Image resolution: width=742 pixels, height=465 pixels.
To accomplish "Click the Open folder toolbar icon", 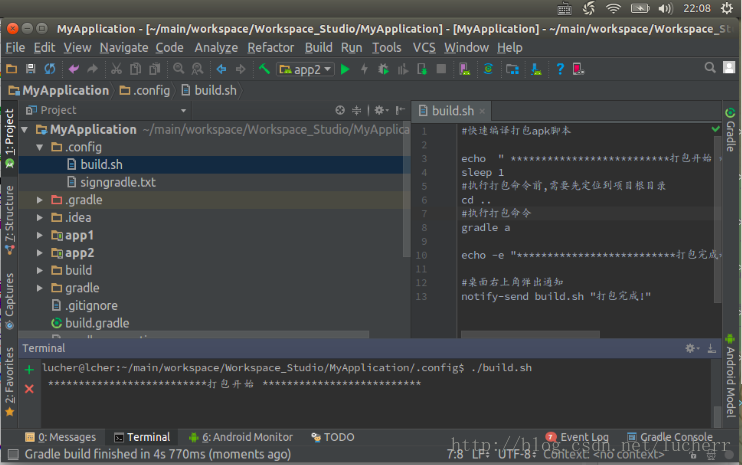I will click(11, 69).
